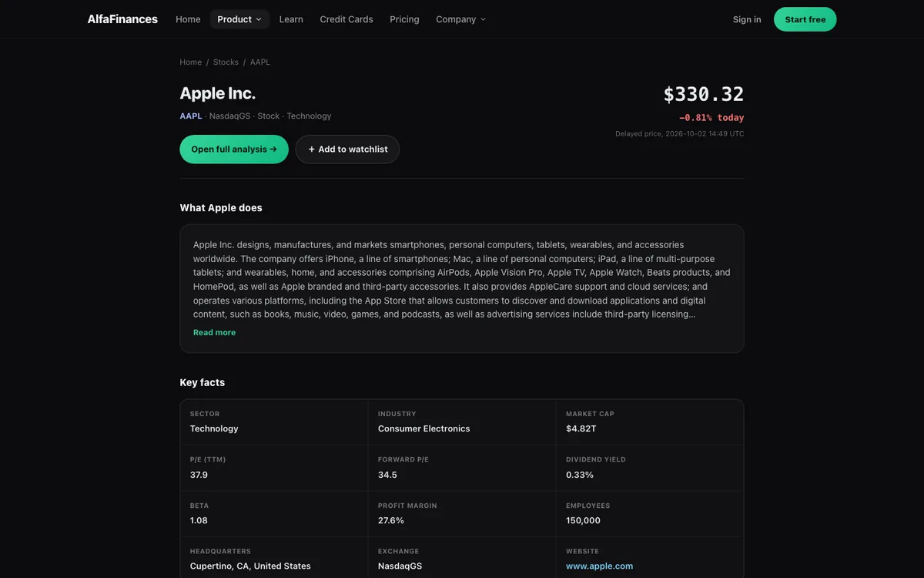Expand the Product dropdown menu
924x578 pixels.
pos(239,19)
